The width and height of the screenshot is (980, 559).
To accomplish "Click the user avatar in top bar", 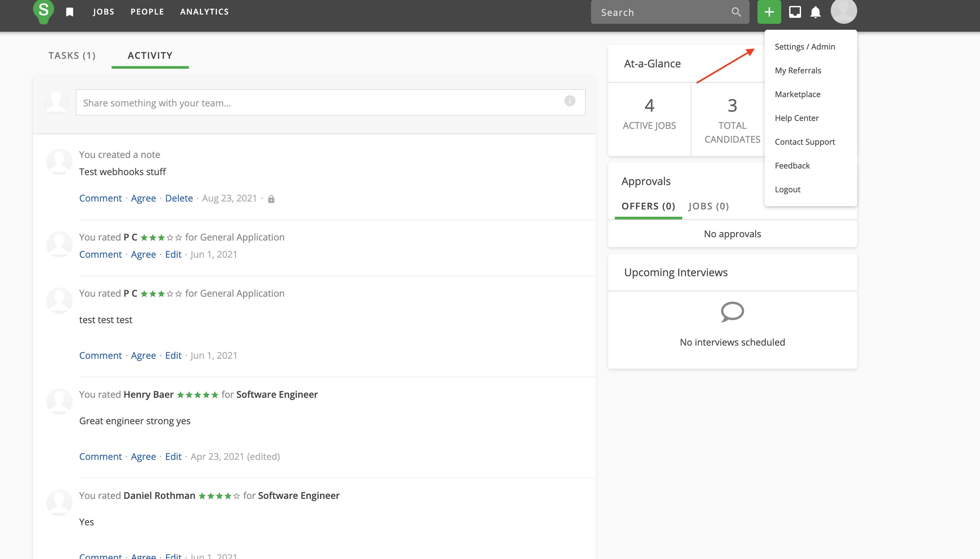I will click(843, 11).
